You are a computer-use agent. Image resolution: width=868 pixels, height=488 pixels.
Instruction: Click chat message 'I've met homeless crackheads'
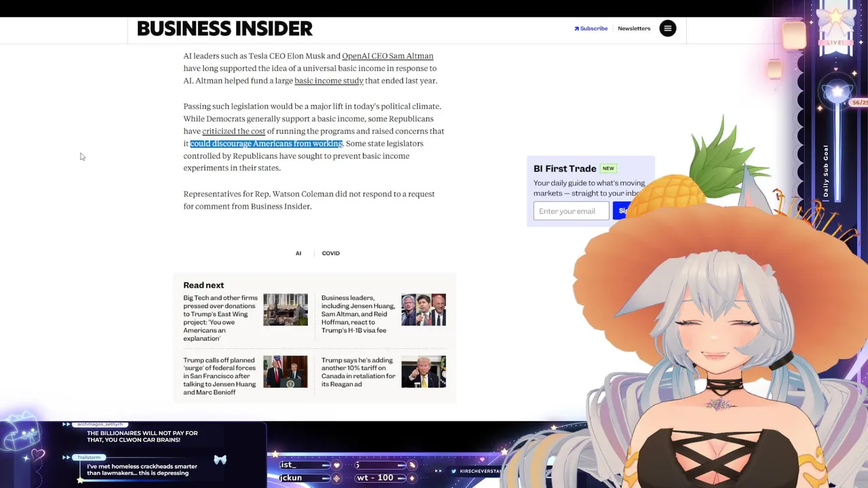(142, 470)
